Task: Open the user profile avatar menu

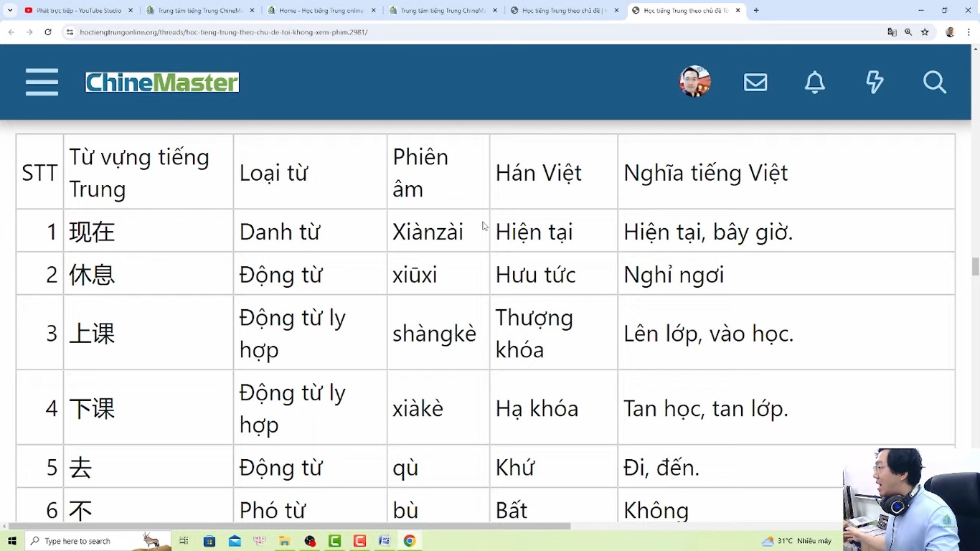Action: [694, 82]
